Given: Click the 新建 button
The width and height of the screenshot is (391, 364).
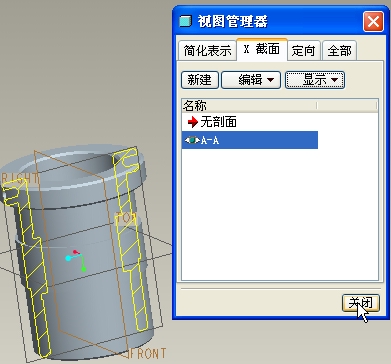Looking at the screenshot, I should tap(200, 80).
